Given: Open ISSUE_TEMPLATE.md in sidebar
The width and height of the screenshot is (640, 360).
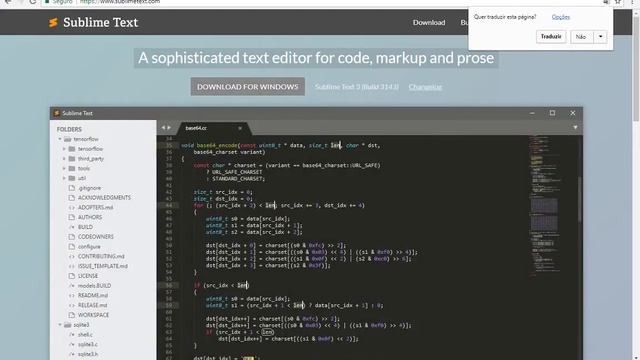Looking at the screenshot, I should 103,266.
